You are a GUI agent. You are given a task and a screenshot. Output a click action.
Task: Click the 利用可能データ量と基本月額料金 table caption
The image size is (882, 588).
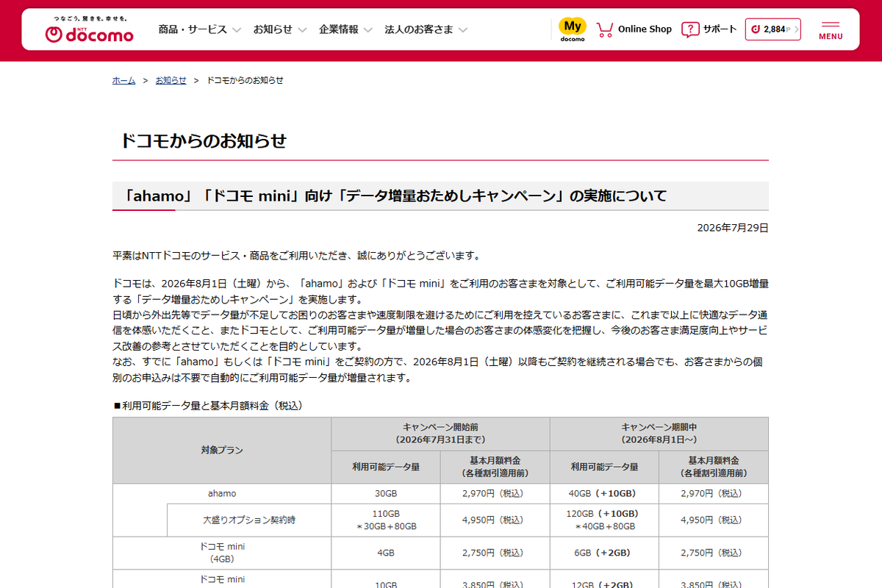pyautogui.click(x=208, y=405)
